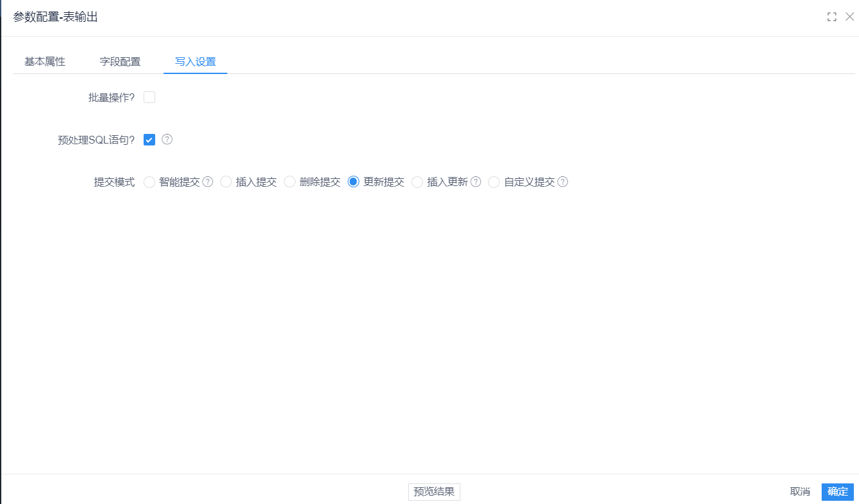Viewport: 859px width, 504px height.
Task: Choose the 插入更新 radio option
Action: click(x=417, y=182)
